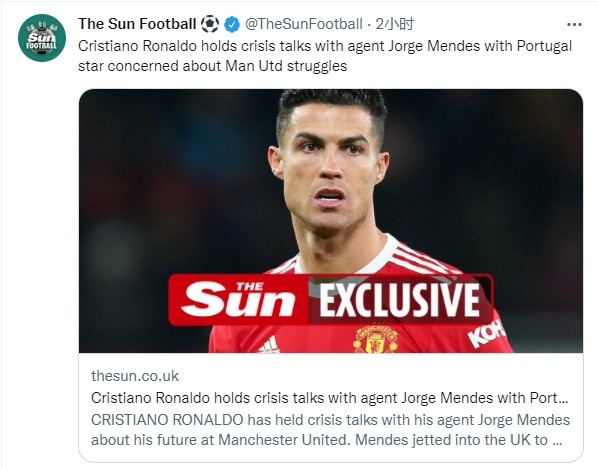This screenshot has width=598, height=469.
Task: Open the Ronaldo article preview image
Action: tap(331, 221)
